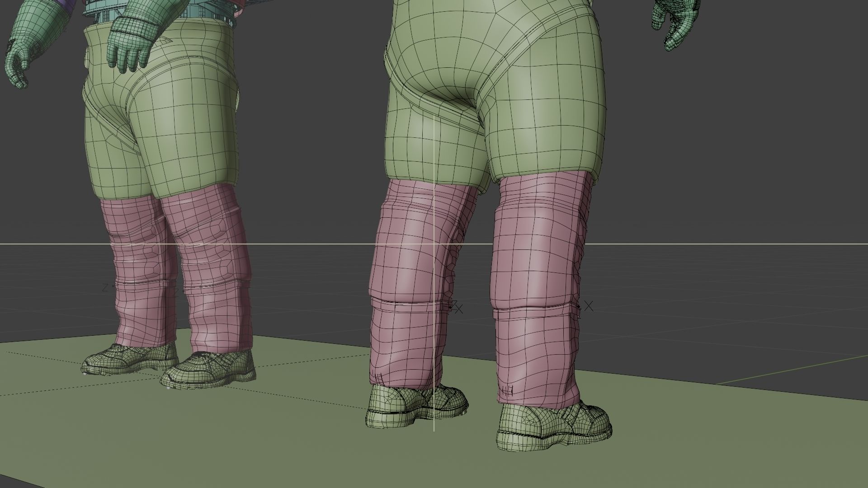868x488 pixels.
Task: Click right character's left pink leg
Action: click(407, 271)
